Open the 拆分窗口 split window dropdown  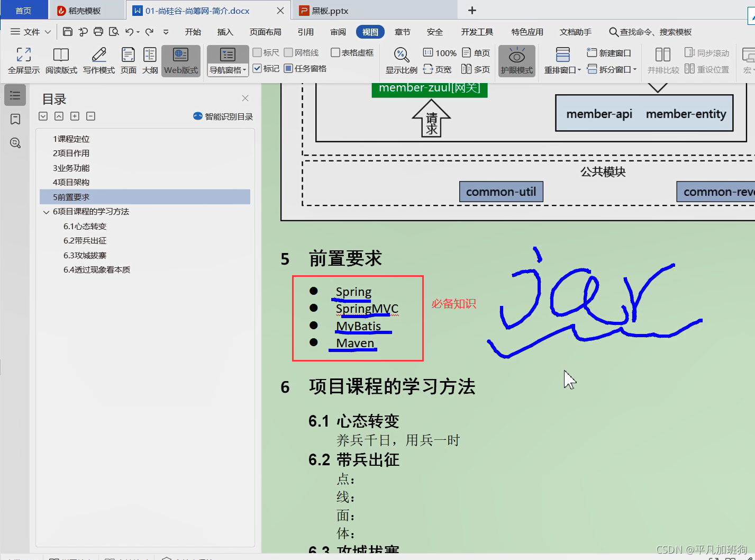tap(612, 69)
